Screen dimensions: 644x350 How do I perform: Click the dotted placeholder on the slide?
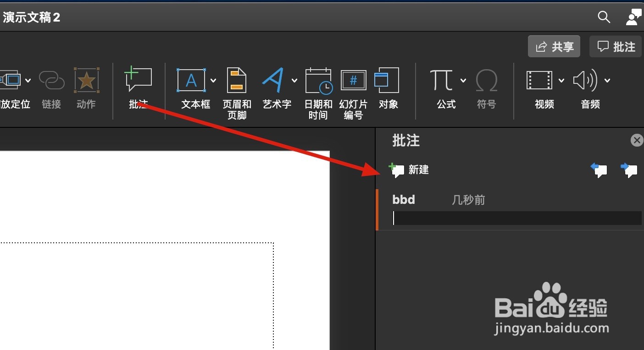click(137, 296)
